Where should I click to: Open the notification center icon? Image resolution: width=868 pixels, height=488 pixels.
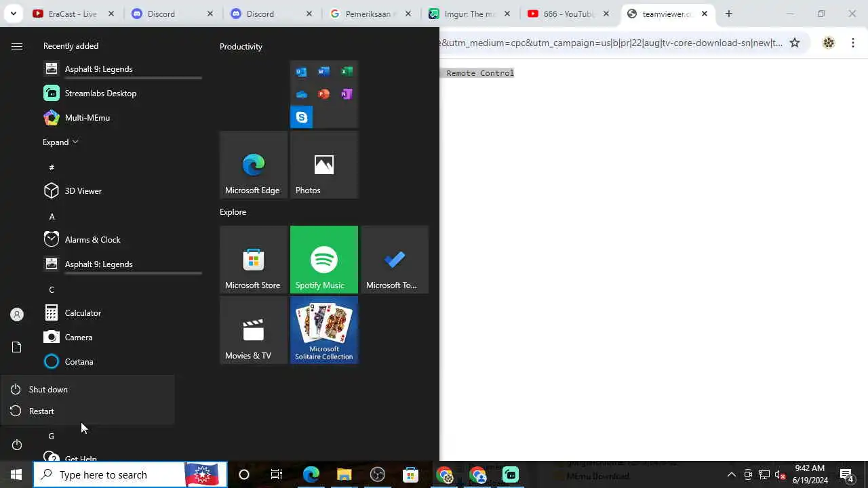[846, 474]
